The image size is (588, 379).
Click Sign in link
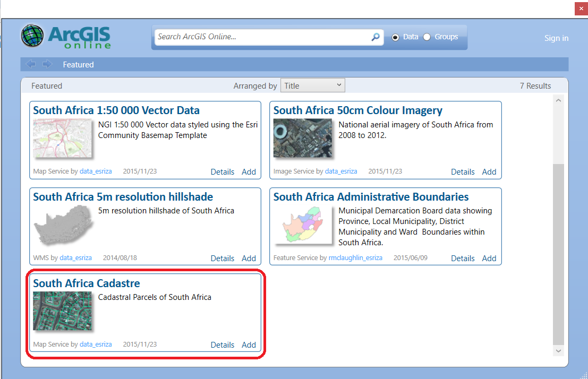point(556,38)
